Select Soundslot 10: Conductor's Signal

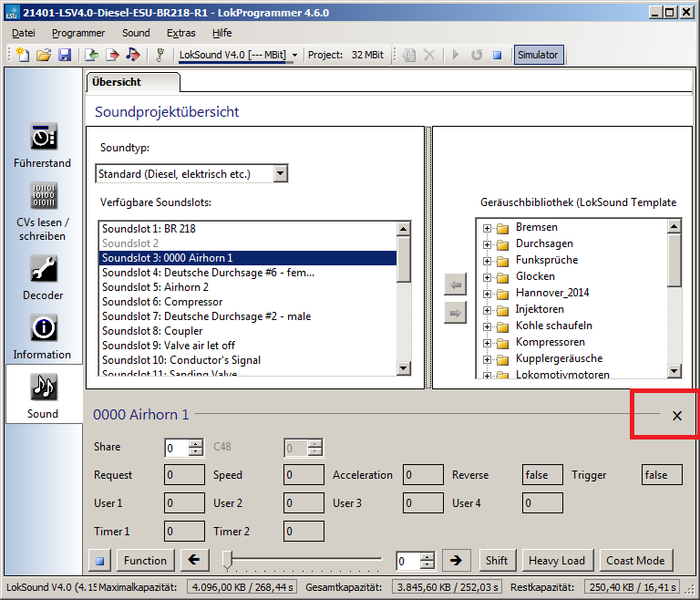pyautogui.click(x=247, y=360)
